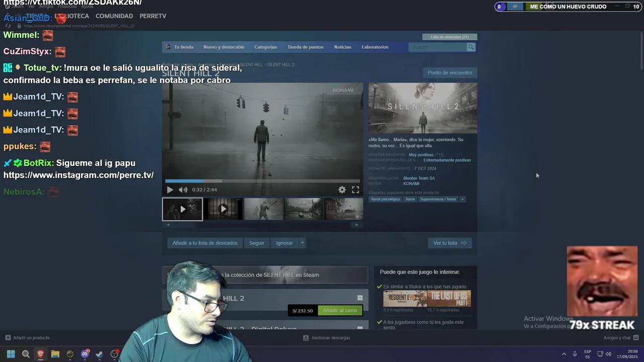The height and width of the screenshot is (362, 644).
Task: Select the second trailer thumbnail with bars
Action: 223,209
